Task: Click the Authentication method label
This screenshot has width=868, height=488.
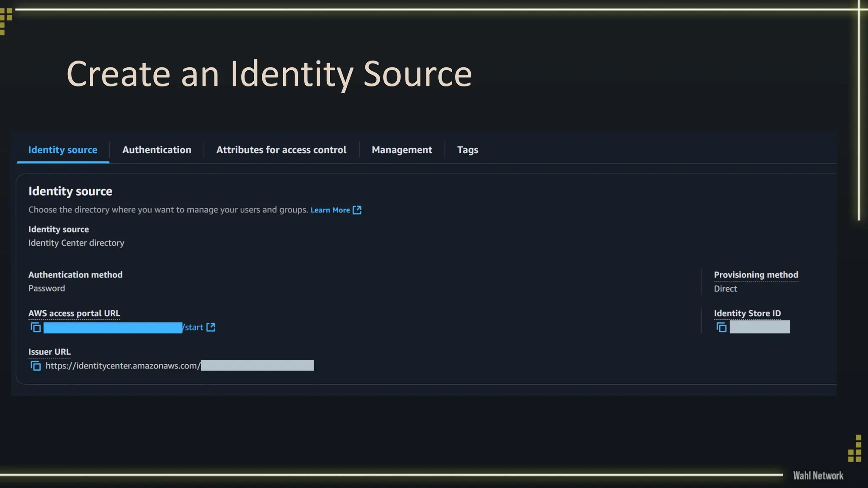Action: click(75, 275)
